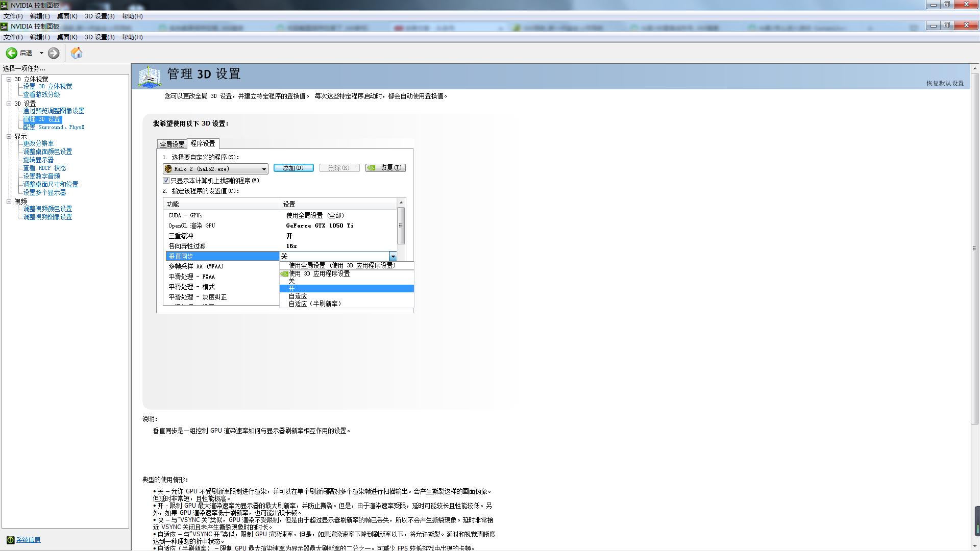The height and width of the screenshot is (551, 980).
Task: Switch to the 全局设置 tab
Action: [x=173, y=144]
